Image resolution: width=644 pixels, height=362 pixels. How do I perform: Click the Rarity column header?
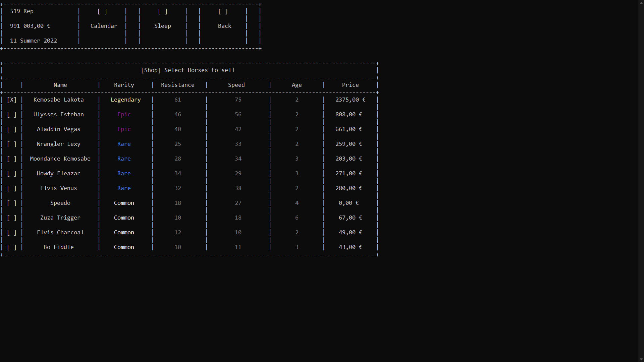click(x=124, y=85)
